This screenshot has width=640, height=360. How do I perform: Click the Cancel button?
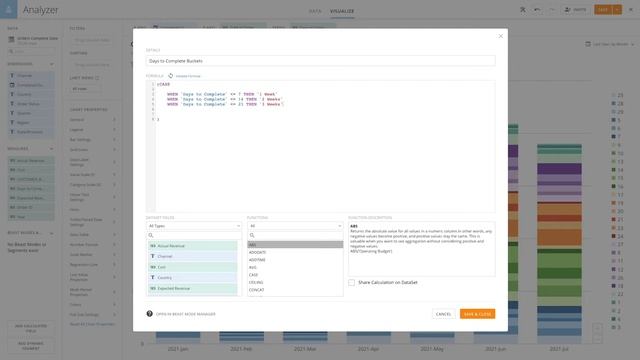443,314
